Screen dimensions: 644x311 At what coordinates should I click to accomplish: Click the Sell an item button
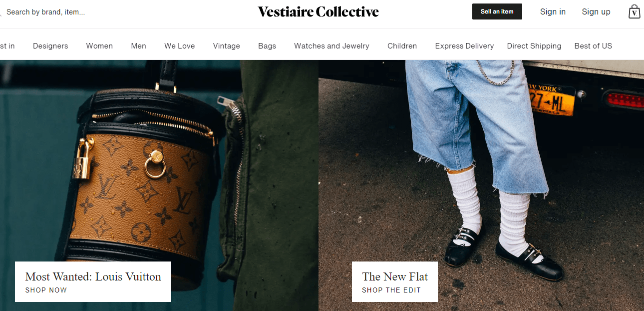(497, 11)
